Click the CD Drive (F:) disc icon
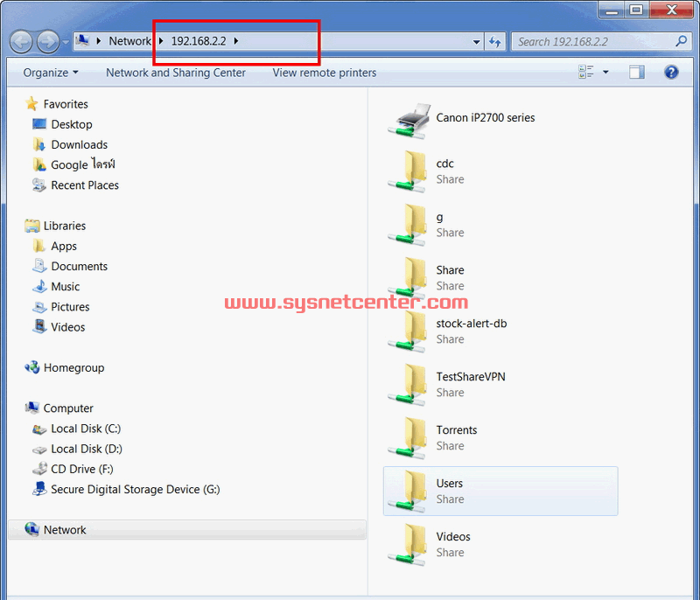 tap(39, 469)
